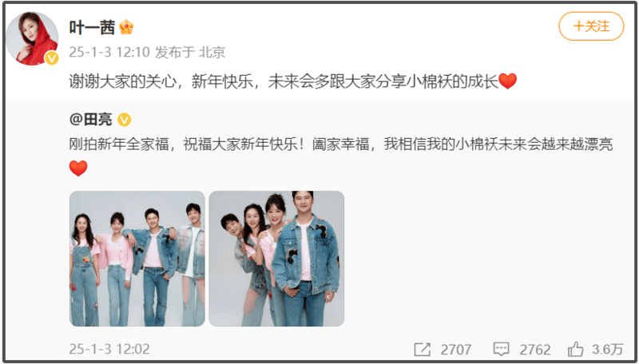This screenshot has width=639, height=364.
Task: Click the red heart emoji in 叶一茜's post
Action: coord(508,81)
